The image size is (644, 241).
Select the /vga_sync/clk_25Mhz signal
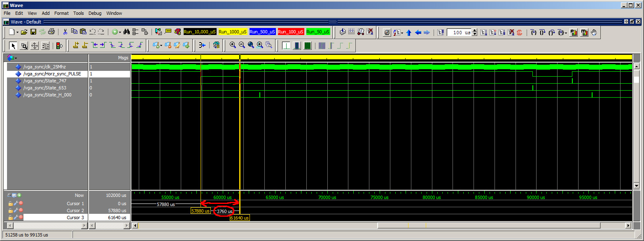tap(44, 67)
